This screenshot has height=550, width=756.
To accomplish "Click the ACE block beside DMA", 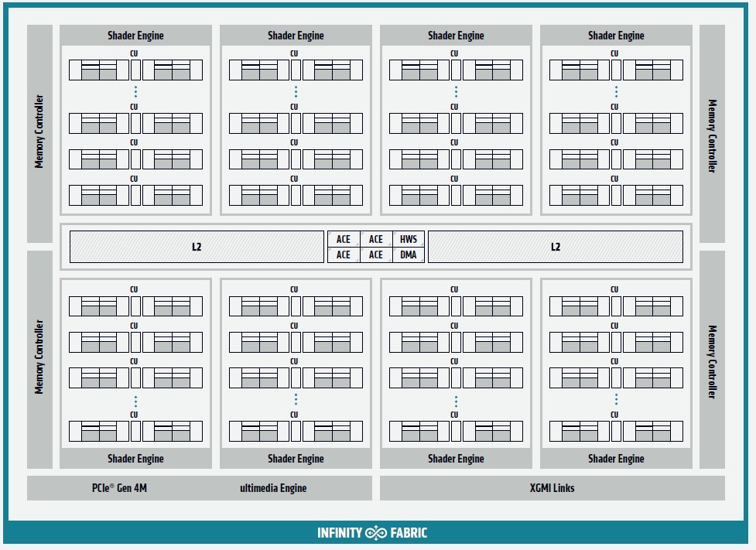I will click(376, 255).
